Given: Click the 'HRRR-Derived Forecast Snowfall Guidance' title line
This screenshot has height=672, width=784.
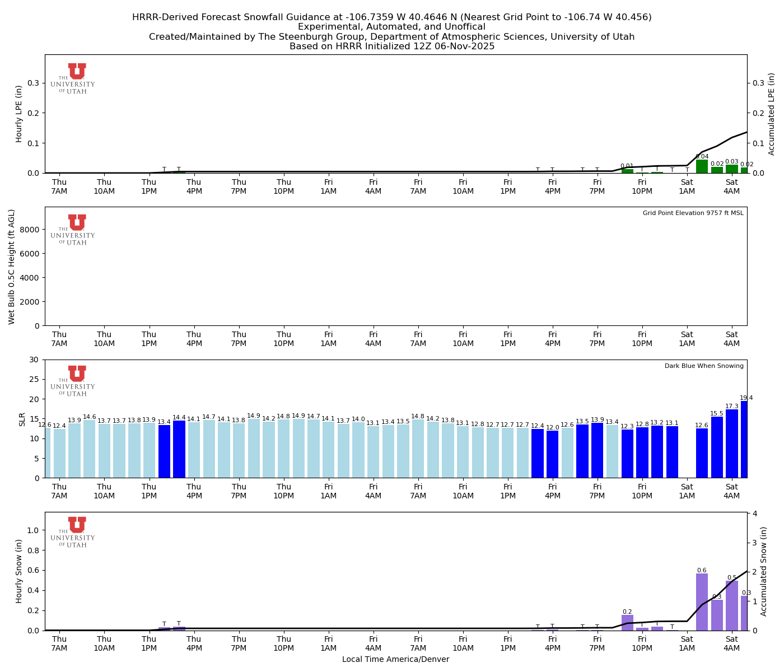Looking at the screenshot, I should [x=391, y=17].
